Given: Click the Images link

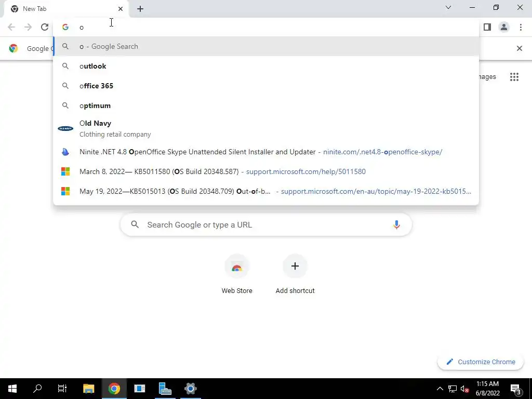Looking at the screenshot, I should [487, 77].
